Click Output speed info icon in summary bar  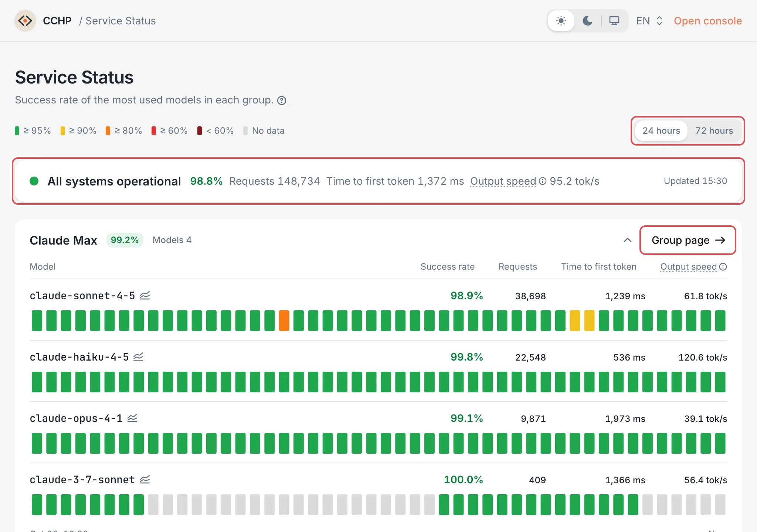pos(542,181)
